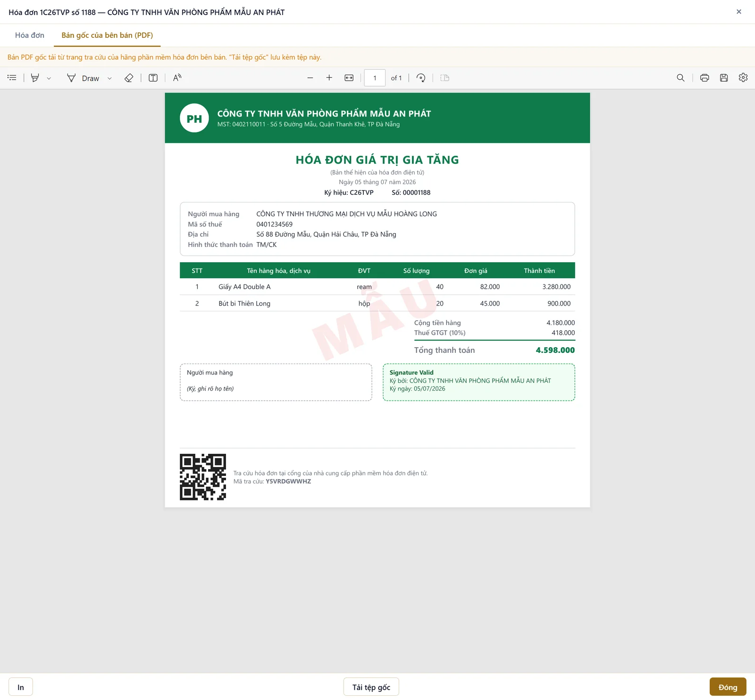
Task: Switch to the Hóa đơn tab
Action: pyautogui.click(x=30, y=35)
